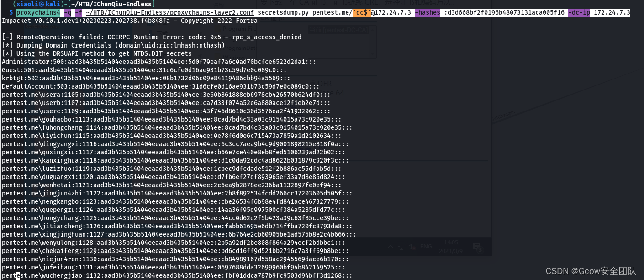Screen dimensions: 644x280
Task: Click the proxychains4 command word
Action: point(38,13)
